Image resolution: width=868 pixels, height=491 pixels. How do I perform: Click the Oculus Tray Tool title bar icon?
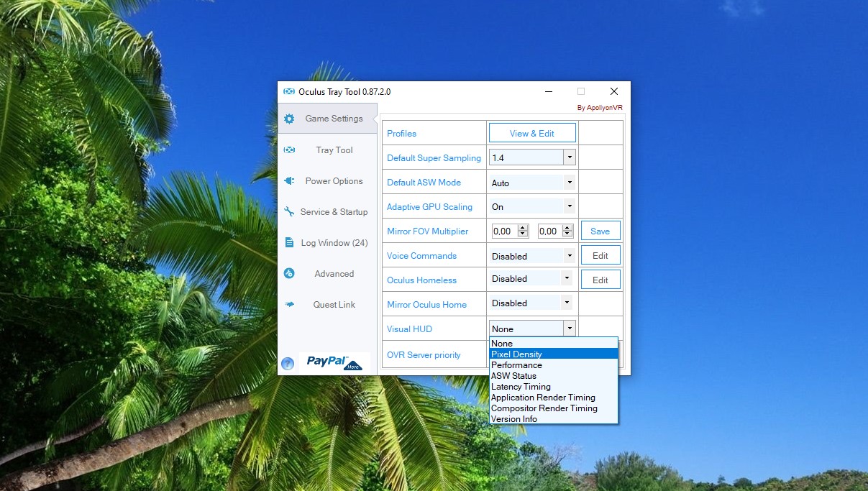point(289,92)
